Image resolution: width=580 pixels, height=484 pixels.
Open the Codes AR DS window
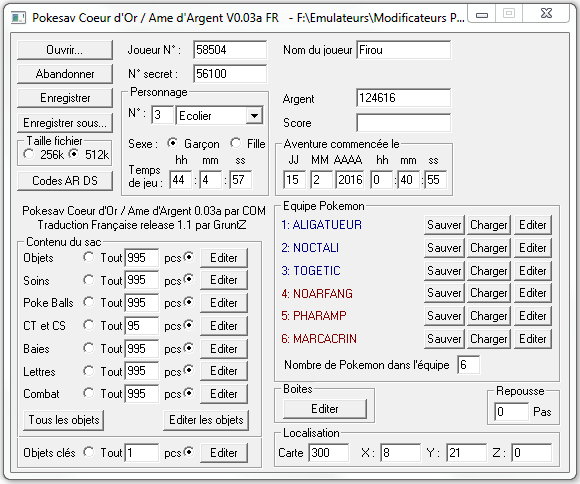[65, 181]
